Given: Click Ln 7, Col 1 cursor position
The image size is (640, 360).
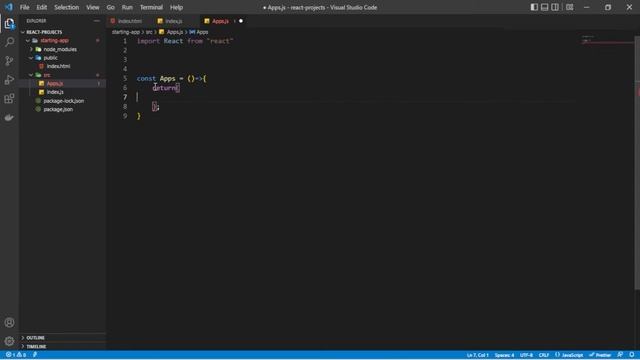Looking at the screenshot, I should (478, 355).
